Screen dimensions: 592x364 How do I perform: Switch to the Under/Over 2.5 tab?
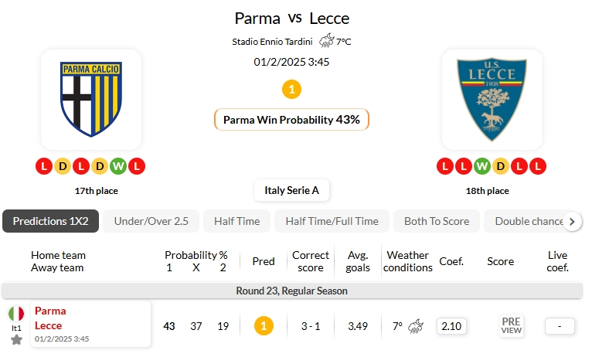click(x=151, y=221)
